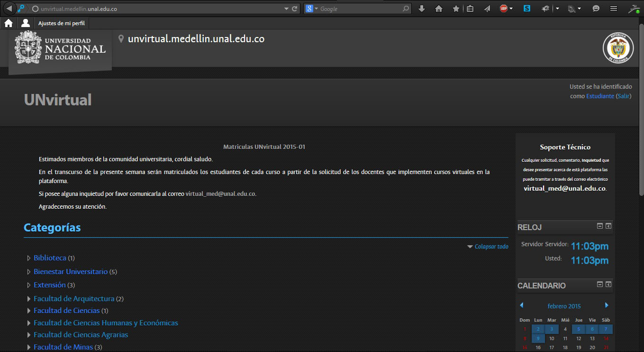Click the greyed-out extension icon beside Greasemonkey

[x=571, y=9]
